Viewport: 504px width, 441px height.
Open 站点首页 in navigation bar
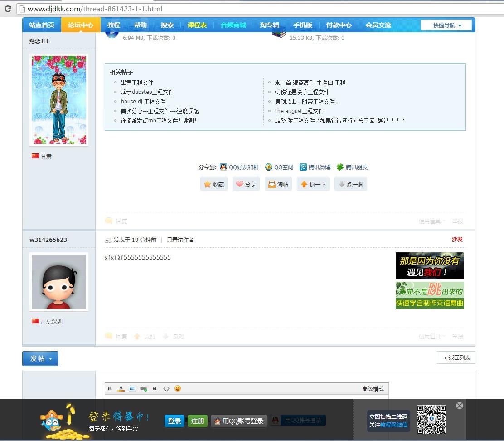pyautogui.click(x=41, y=25)
